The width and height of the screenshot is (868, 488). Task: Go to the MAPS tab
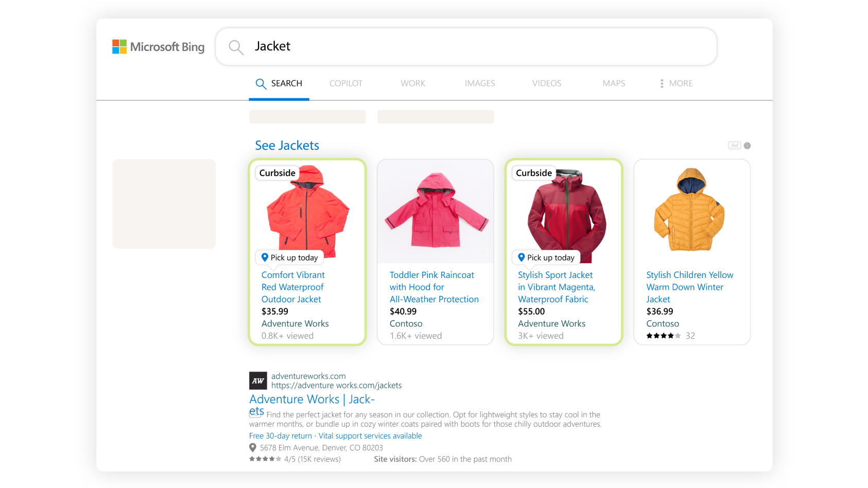pos(614,83)
